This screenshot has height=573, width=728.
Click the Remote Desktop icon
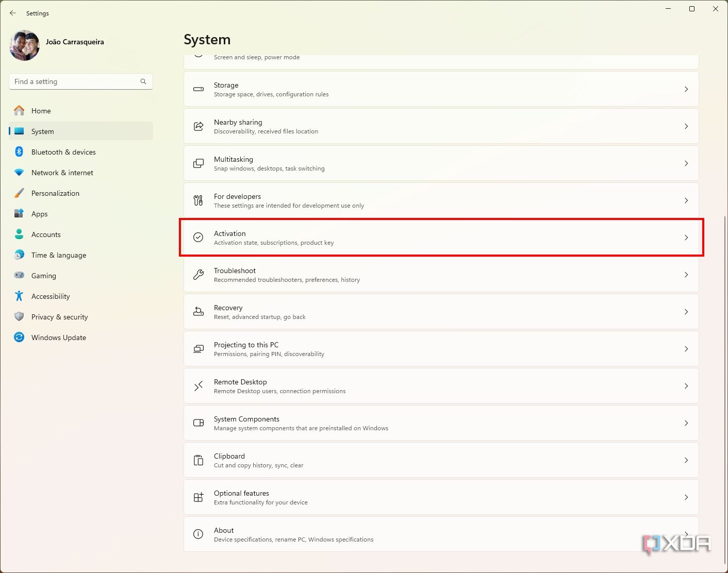coord(198,386)
